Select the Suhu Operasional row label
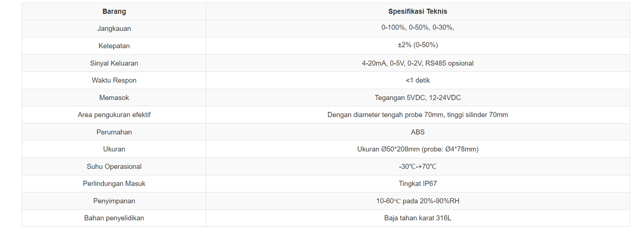The width and height of the screenshot is (644, 233). [x=114, y=167]
